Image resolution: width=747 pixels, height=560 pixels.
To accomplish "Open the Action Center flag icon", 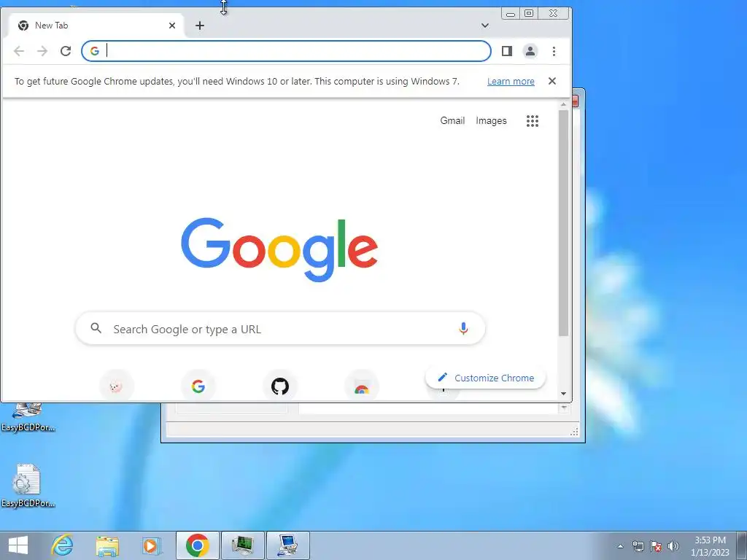I will coord(656,546).
